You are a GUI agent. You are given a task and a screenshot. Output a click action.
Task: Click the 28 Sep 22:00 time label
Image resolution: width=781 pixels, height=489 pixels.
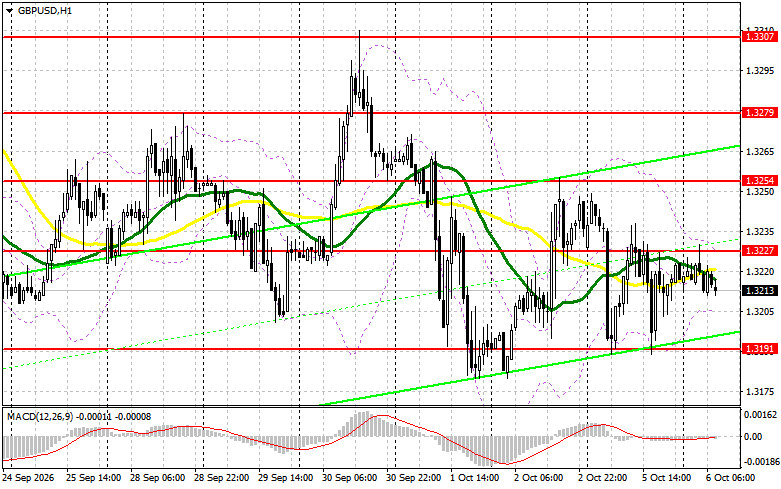[222, 478]
